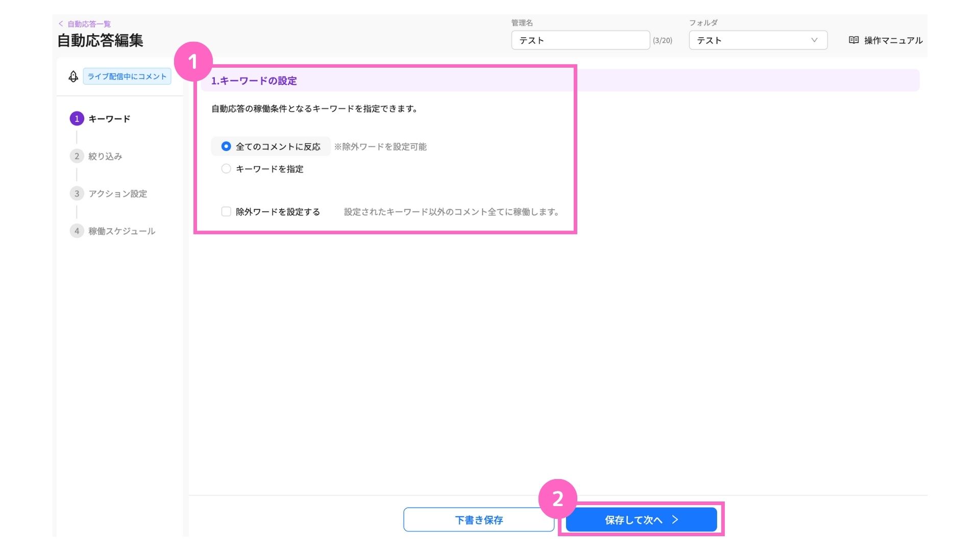This screenshot has width=980, height=551.
Task: Enable 除外ワードを設定する checkbox
Action: coord(226,212)
